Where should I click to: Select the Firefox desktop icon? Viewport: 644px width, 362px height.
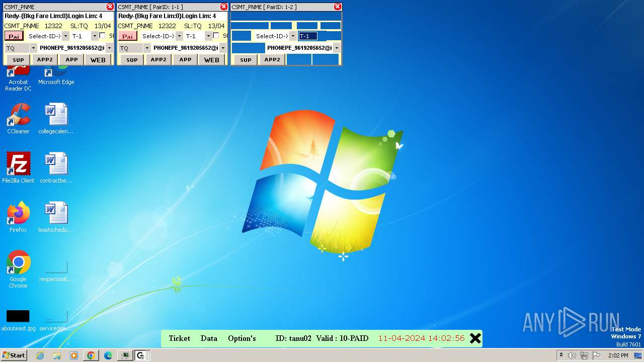click(x=18, y=217)
